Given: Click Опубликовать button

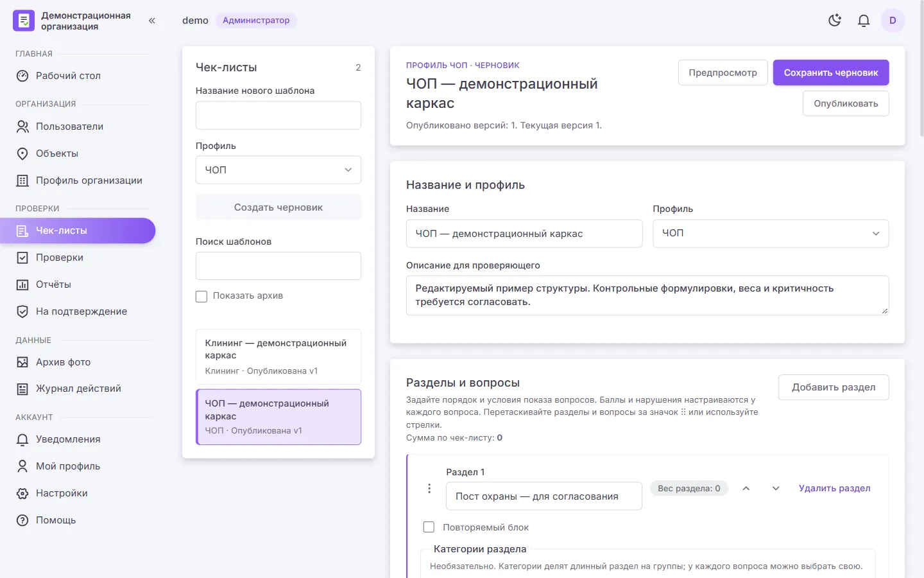Looking at the screenshot, I should click(846, 103).
